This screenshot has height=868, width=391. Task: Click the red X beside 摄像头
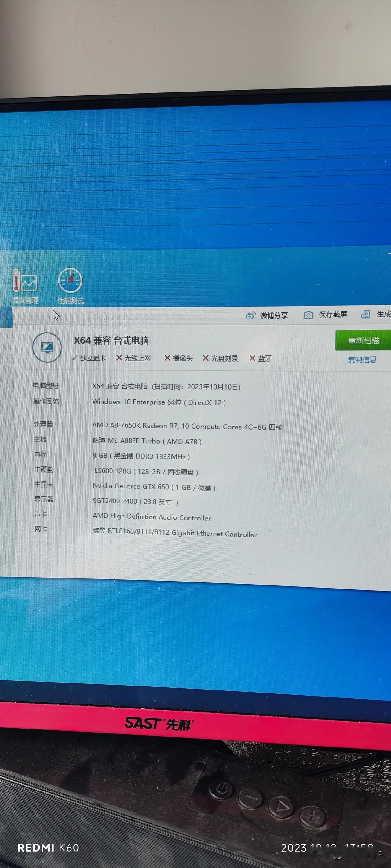(x=167, y=358)
